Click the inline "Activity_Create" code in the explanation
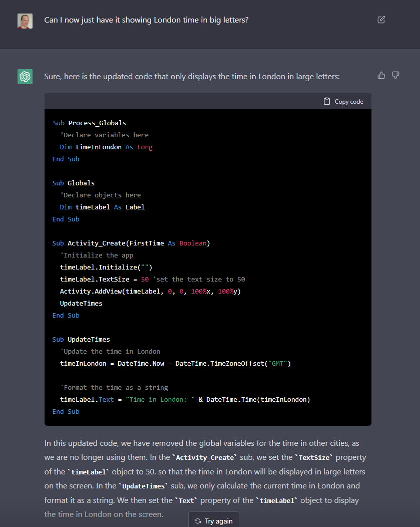420x527 pixels. tap(205, 458)
